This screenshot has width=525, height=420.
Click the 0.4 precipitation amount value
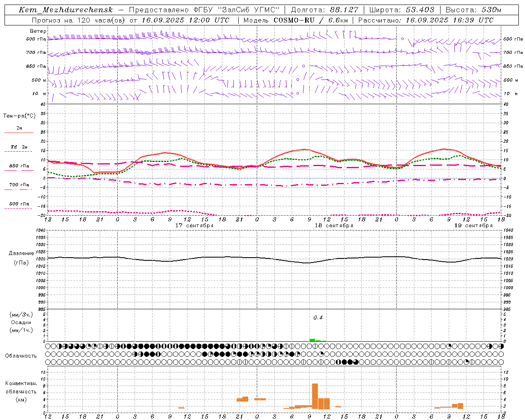pos(318,318)
